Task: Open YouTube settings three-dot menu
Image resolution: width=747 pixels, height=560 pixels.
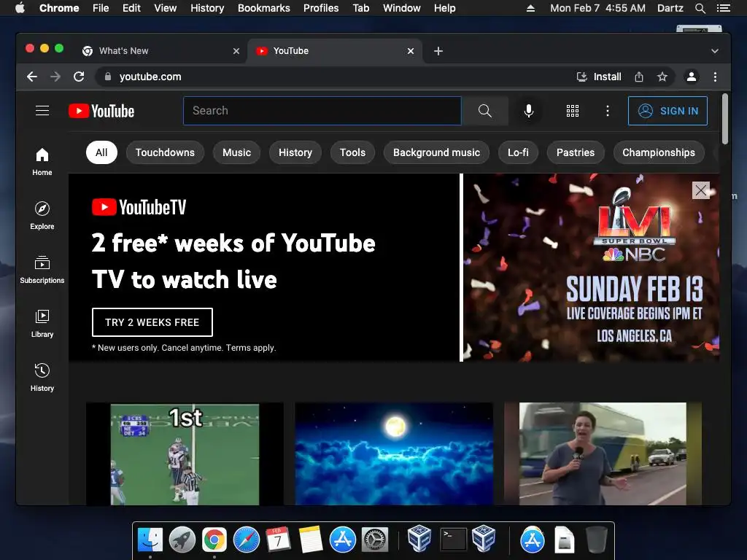Action: pos(608,111)
